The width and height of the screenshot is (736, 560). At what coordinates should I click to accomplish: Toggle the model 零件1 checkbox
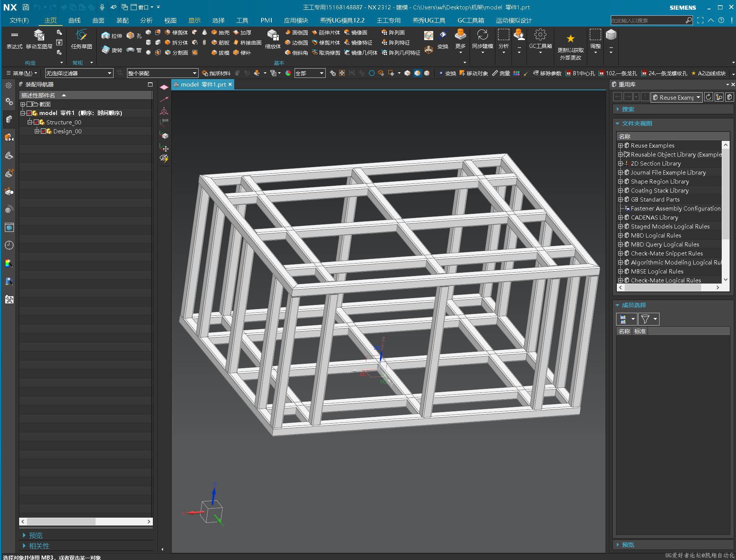tap(29, 113)
